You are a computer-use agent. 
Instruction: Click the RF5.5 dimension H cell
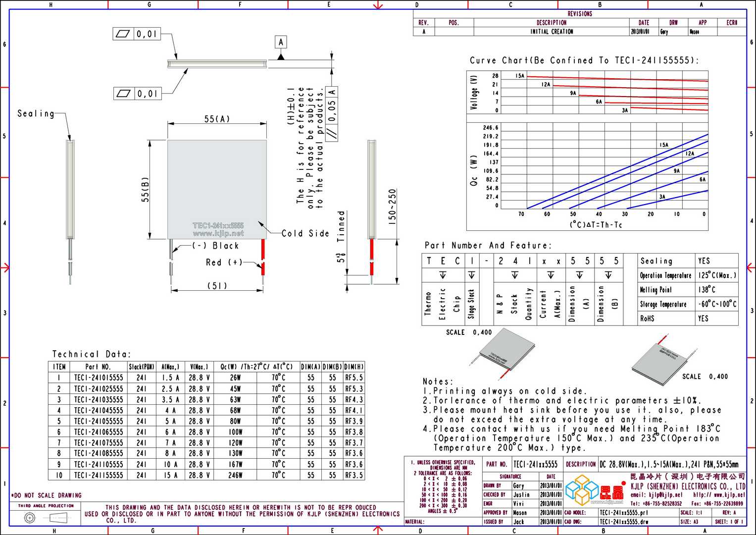[x=354, y=377]
